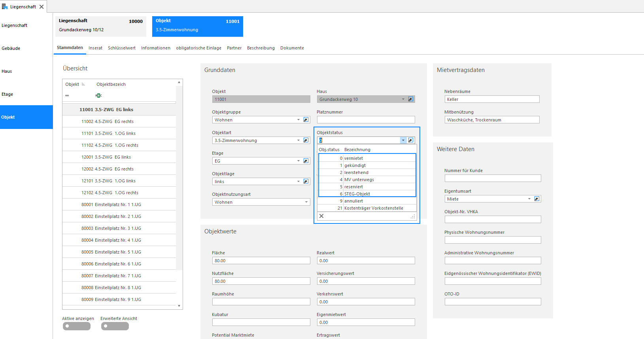Open lookup icon beside Objektgruppe field

[306, 120]
